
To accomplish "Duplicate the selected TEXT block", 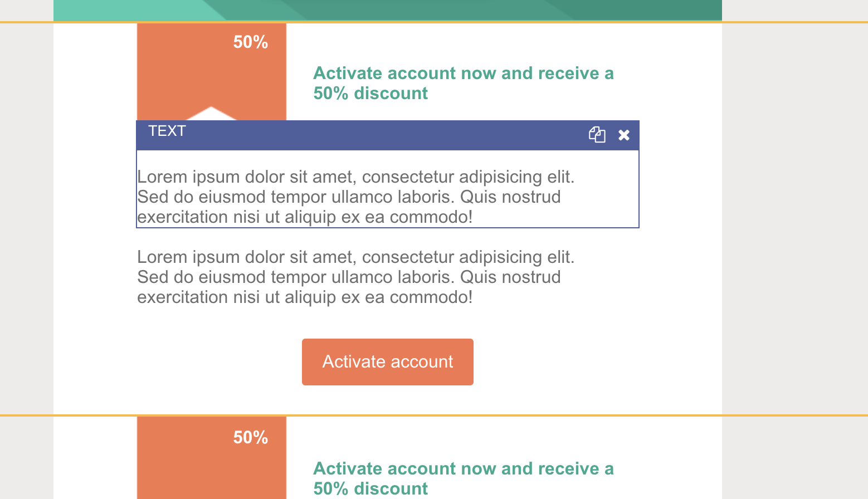I will (x=597, y=135).
